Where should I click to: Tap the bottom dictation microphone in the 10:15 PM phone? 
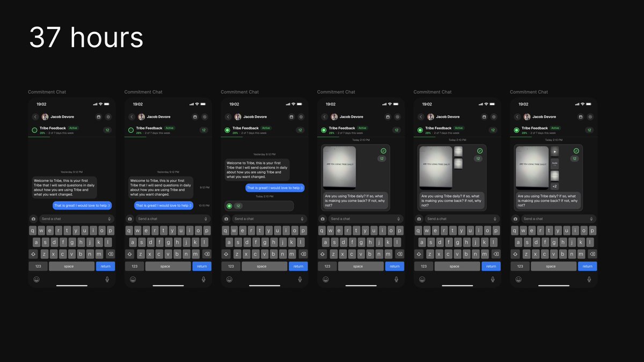pyautogui.click(x=203, y=279)
